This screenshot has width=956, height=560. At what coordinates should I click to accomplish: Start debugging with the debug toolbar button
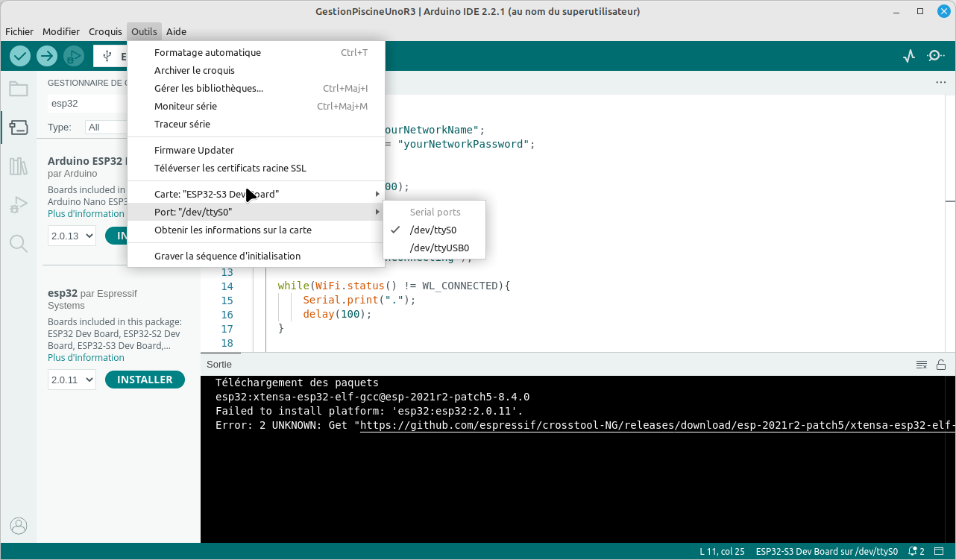click(73, 56)
